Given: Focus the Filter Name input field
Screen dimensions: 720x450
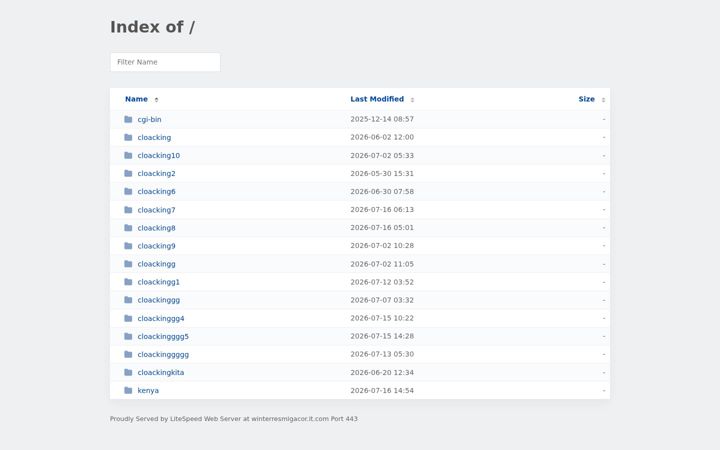Looking at the screenshot, I should pos(165,62).
